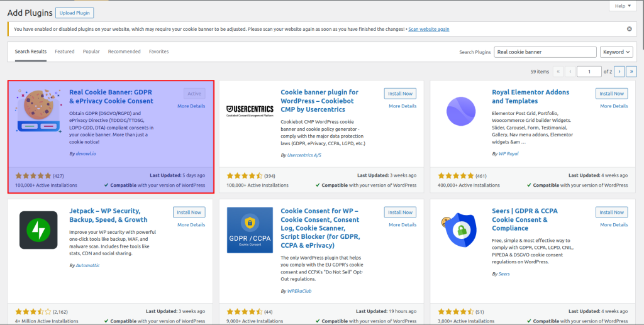Open Seers GDPR & CCPA title link
644x325 pixels.
pyautogui.click(x=525, y=219)
